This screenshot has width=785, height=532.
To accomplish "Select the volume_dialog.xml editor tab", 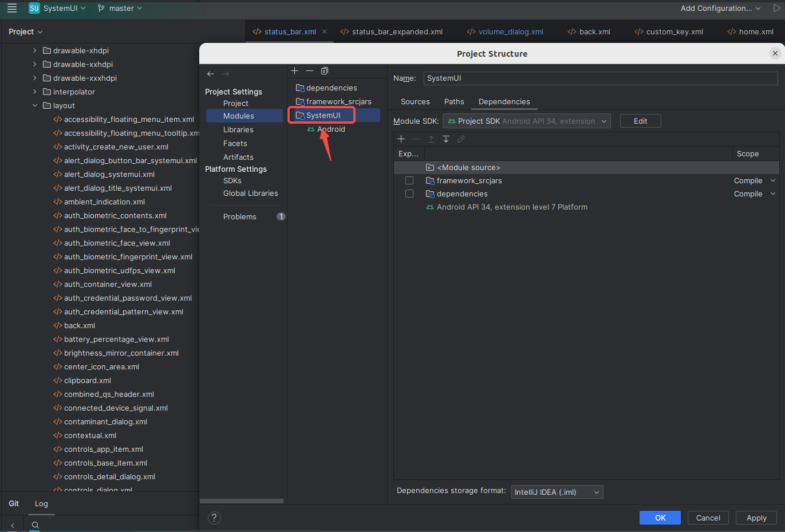I will tap(510, 31).
